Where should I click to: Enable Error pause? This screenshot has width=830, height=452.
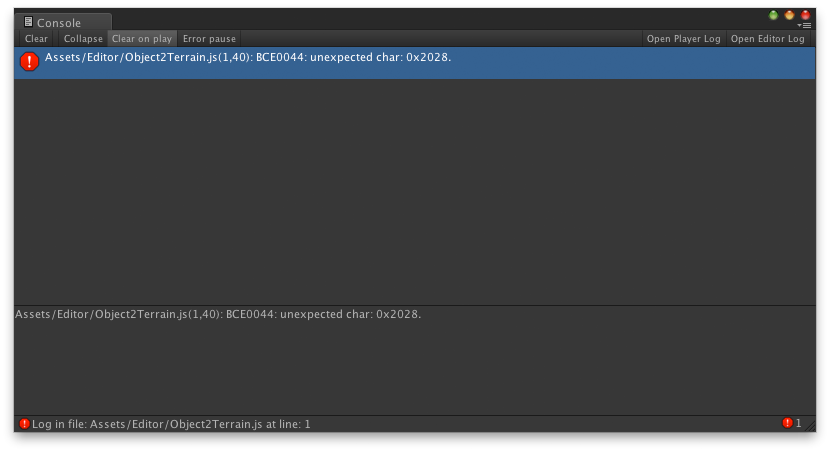click(209, 39)
